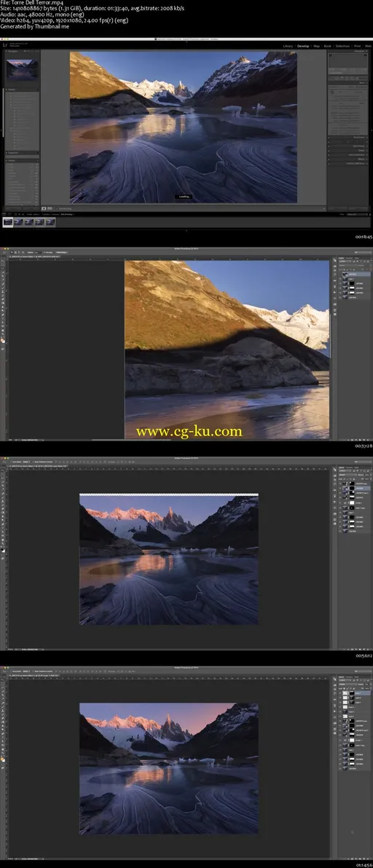The image size is (373, 868).
Task: Expand the History panel header in Lightroom
Action: click(x=22, y=160)
